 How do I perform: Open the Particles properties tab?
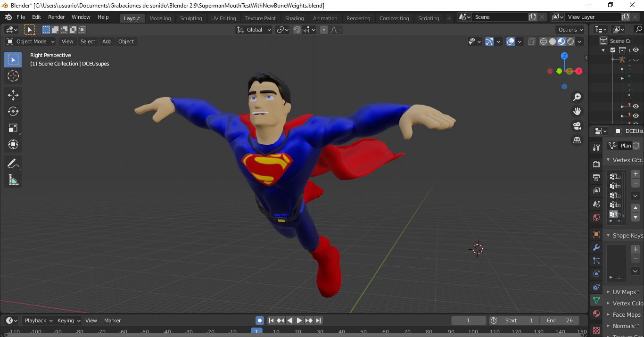point(596,261)
